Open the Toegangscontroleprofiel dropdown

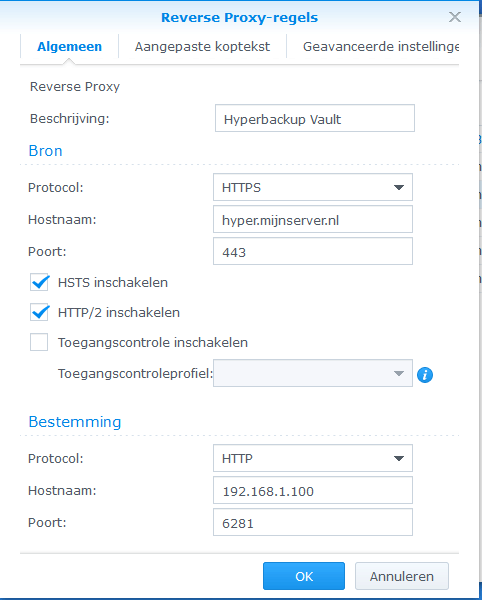click(x=313, y=373)
